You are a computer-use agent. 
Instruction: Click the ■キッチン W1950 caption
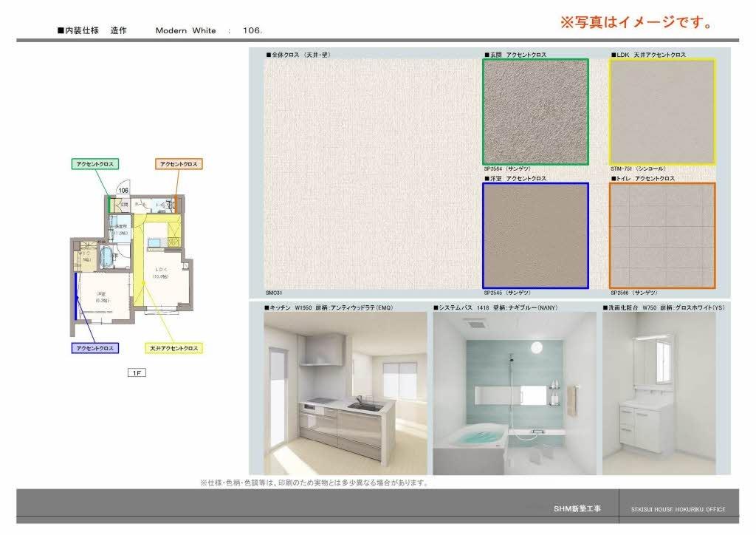click(x=329, y=307)
